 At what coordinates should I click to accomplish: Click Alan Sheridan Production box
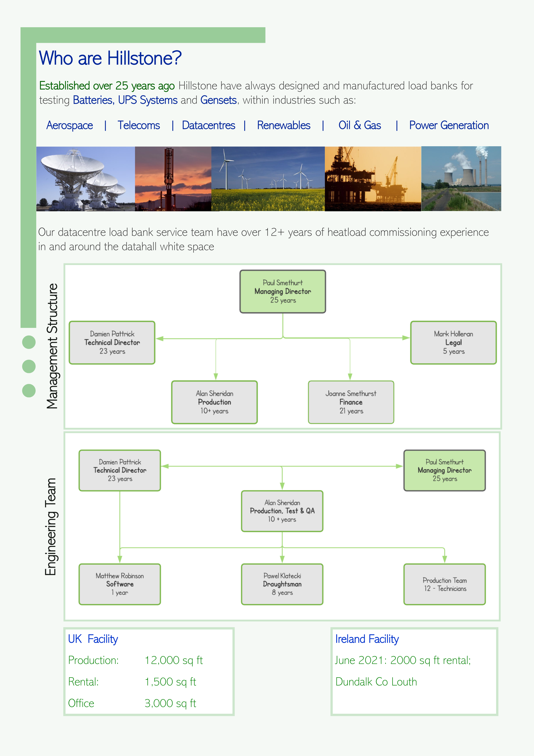click(215, 402)
